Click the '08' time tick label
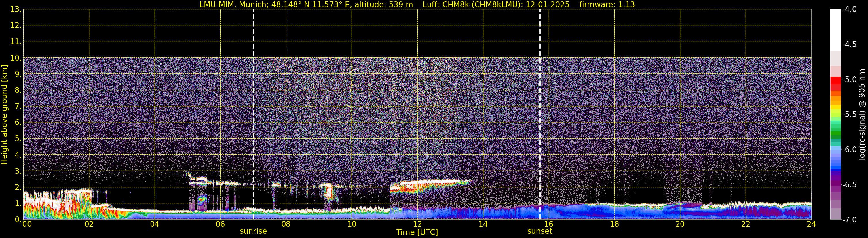The height and width of the screenshot is (238, 868). tap(286, 224)
